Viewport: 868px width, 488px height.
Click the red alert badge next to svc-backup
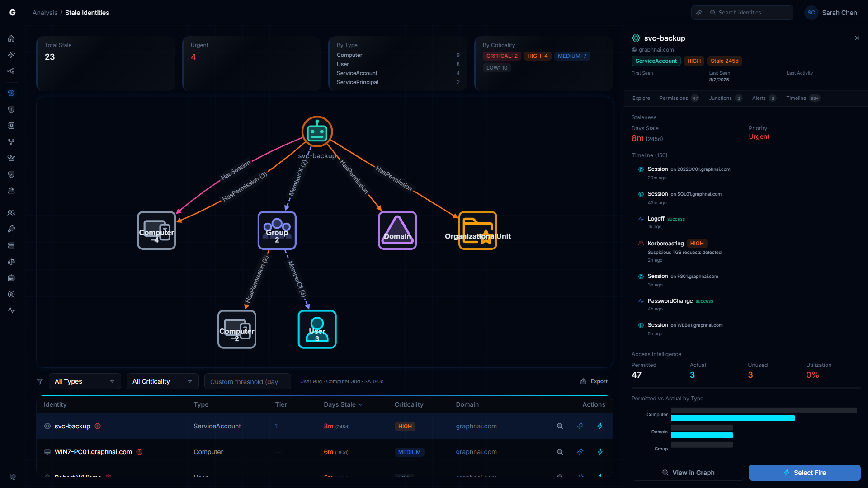(98, 426)
